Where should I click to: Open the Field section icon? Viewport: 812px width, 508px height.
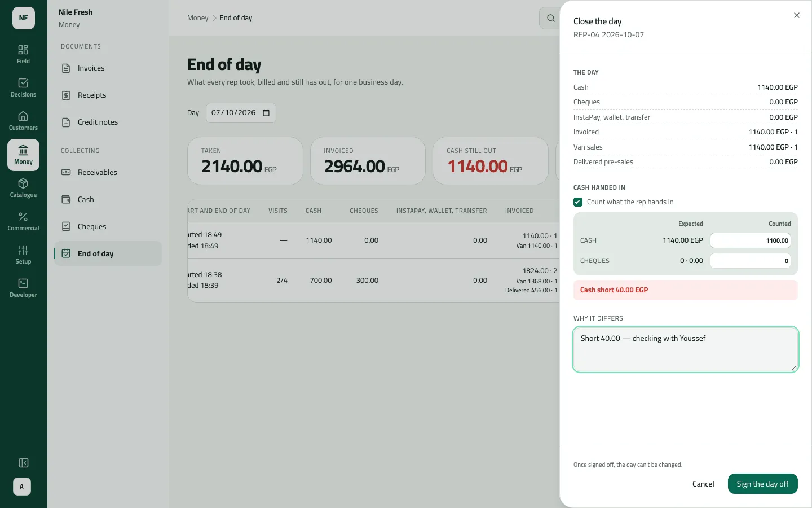click(x=23, y=54)
